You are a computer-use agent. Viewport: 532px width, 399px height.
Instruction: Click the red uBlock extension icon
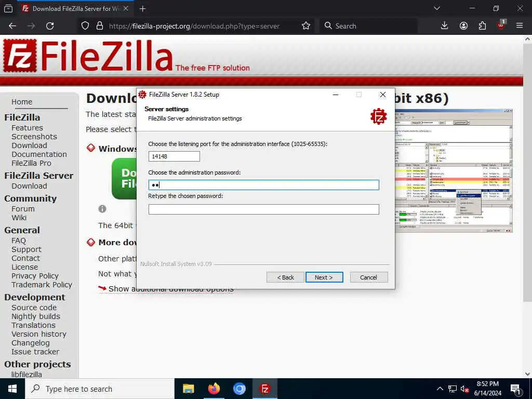pos(501,25)
